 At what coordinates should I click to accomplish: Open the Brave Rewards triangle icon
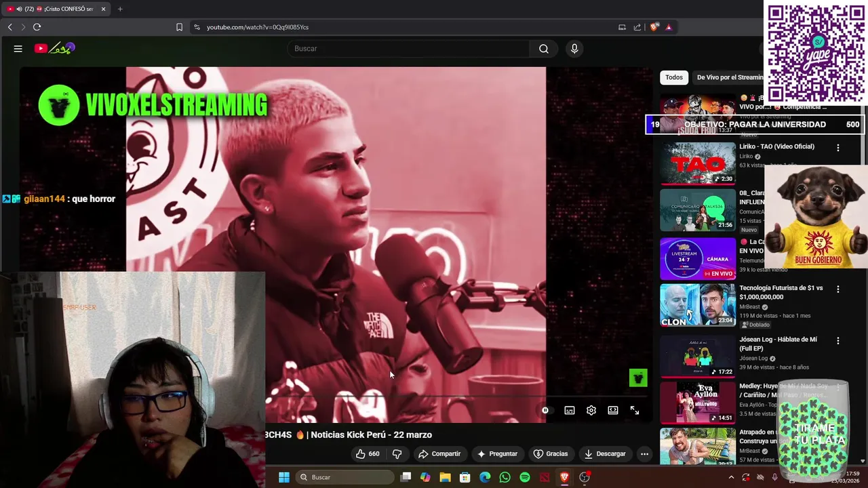point(669,27)
